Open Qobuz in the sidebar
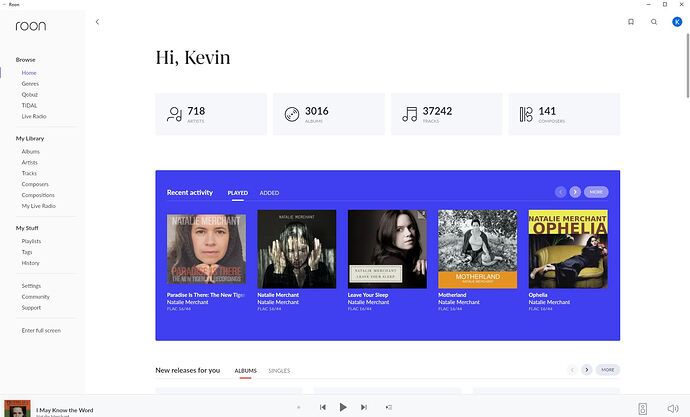The width and height of the screenshot is (690, 417). [29, 95]
